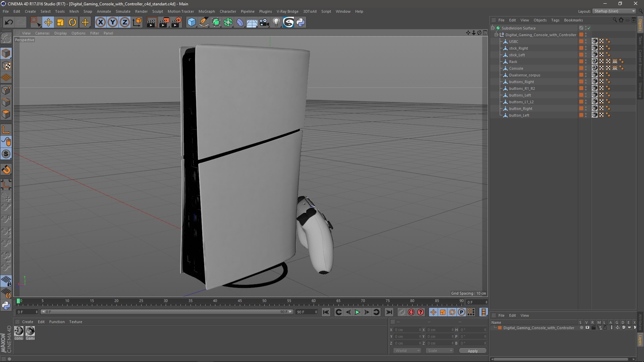
Task: Open the Material Manager Texture menu
Action: tap(75, 322)
